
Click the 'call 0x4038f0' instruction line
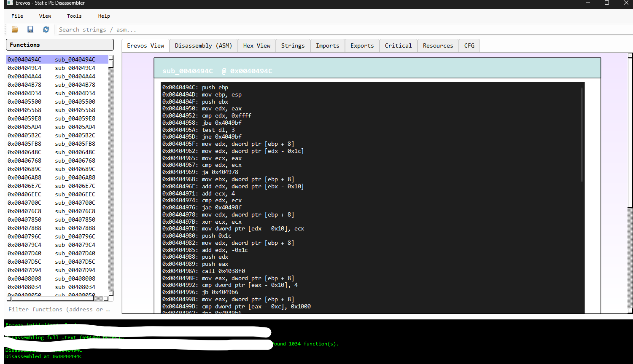coord(204,271)
